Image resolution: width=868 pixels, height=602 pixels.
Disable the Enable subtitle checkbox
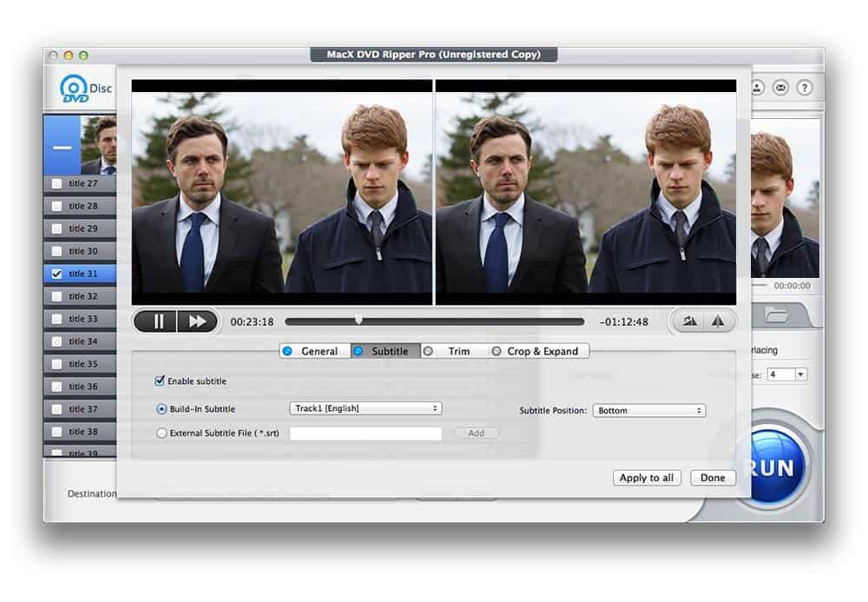(x=160, y=380)
